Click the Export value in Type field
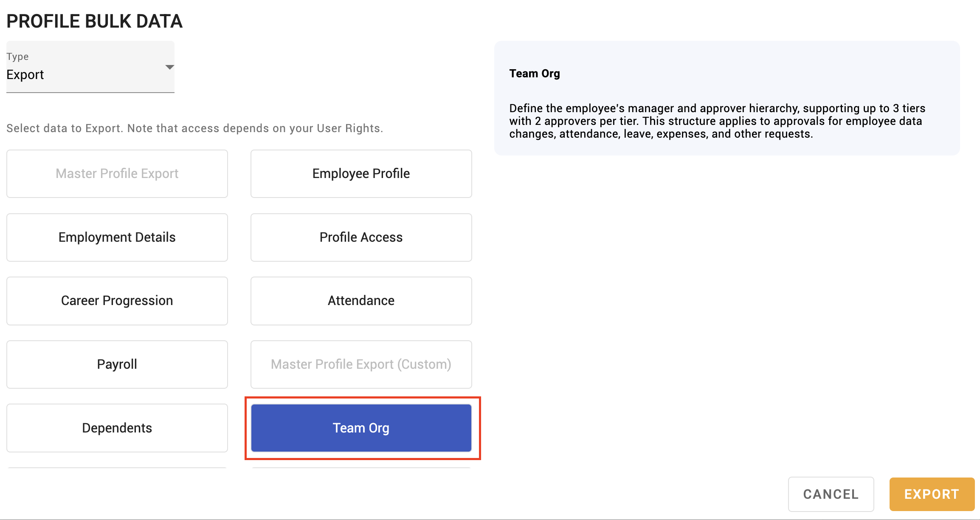 (25, 75)
